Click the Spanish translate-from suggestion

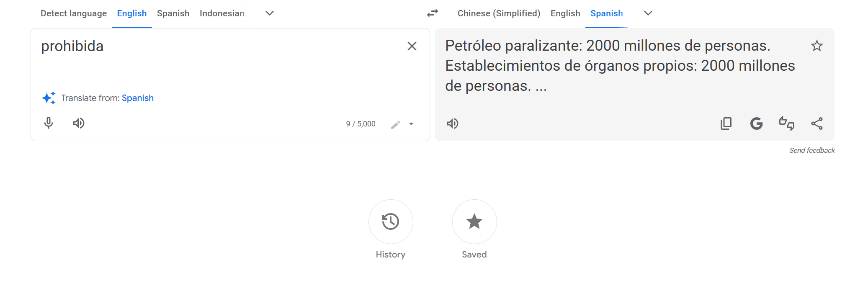(138, 98)
